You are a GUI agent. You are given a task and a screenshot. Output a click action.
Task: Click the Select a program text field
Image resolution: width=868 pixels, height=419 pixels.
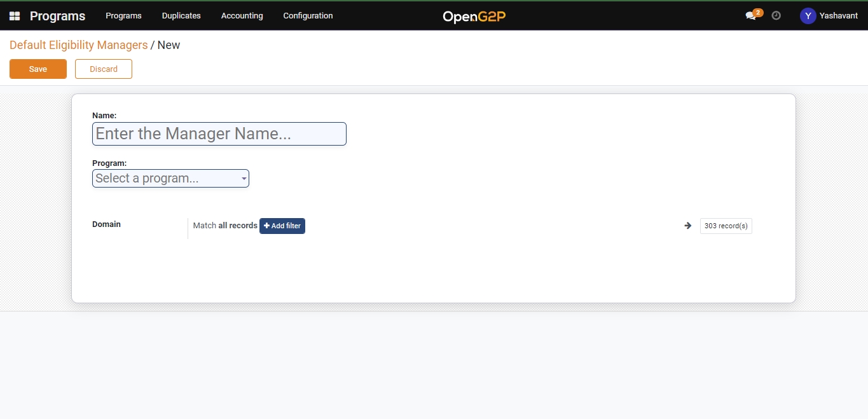pyautogui.click(x=165, y=179)
